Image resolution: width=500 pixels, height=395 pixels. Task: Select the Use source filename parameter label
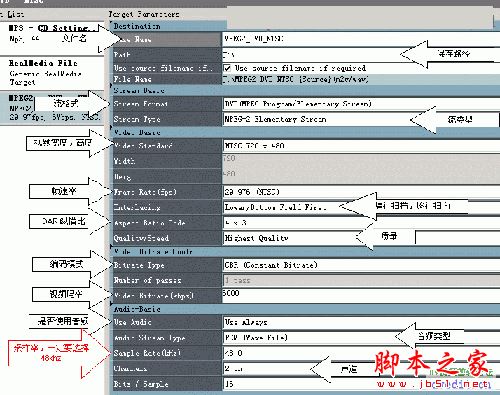pos(167,68)
